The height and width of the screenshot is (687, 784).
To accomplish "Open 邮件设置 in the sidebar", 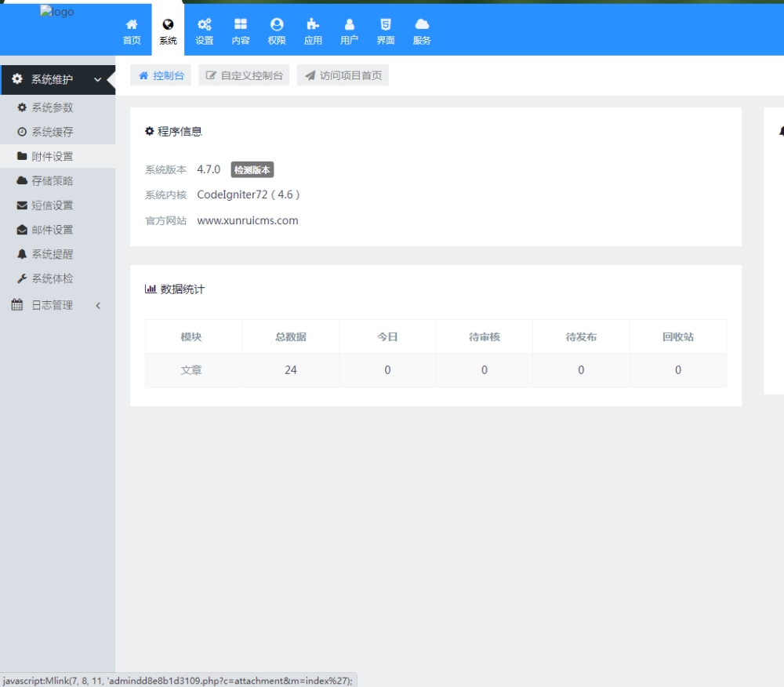I will click(57, 230).
